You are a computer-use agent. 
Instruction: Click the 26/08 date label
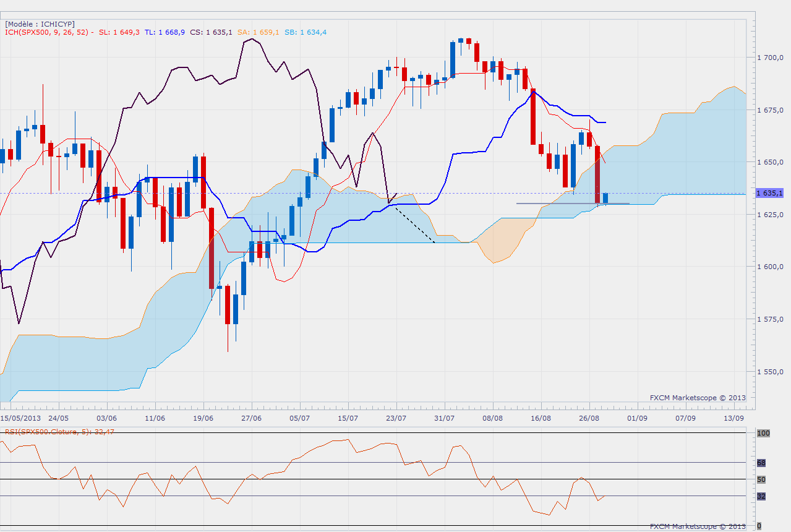pyautogui.click(x=589, y=418)
